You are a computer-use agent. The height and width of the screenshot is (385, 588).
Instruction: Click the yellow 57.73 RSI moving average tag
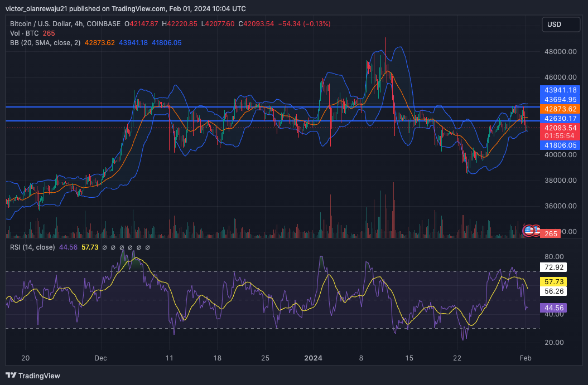pyautogui.click(x=553, y=281)
